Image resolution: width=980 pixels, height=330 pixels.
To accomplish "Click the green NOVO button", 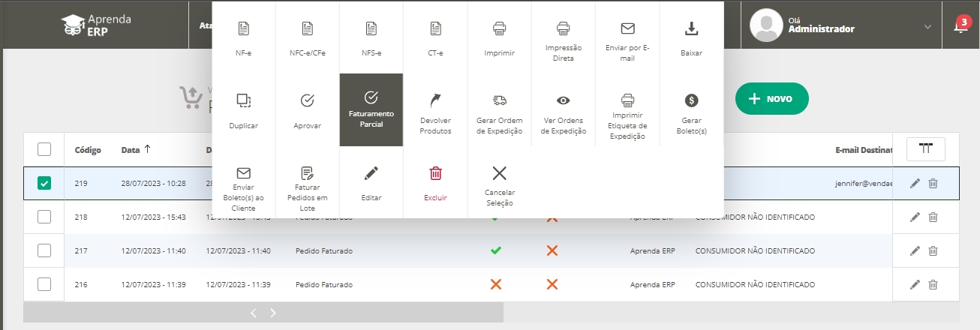I will coord(771,98).
